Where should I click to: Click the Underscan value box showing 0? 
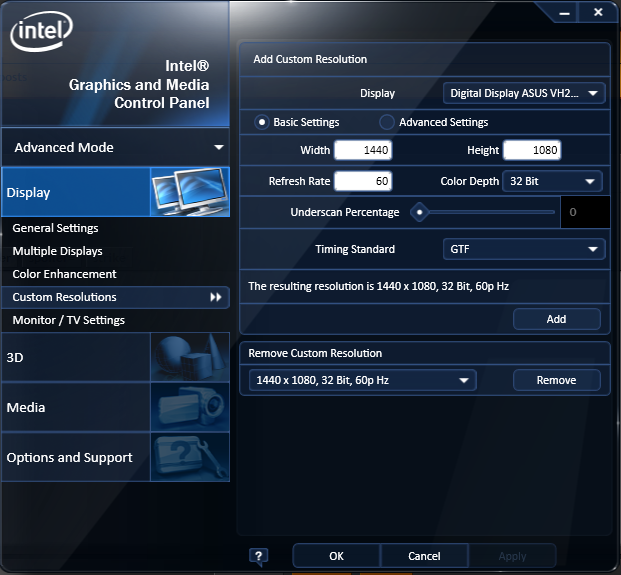pos(585,212)
